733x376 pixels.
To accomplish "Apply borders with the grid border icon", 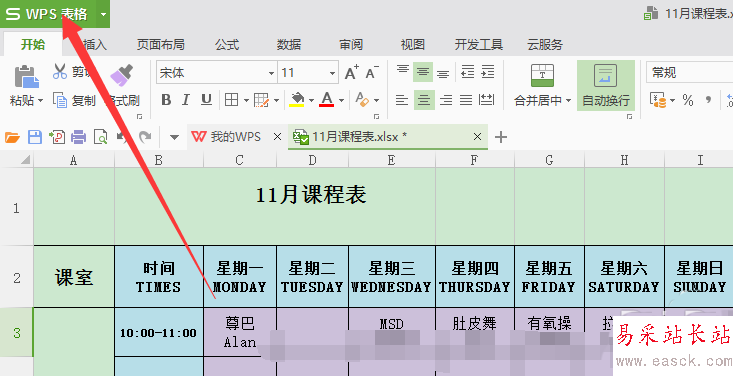I will (231, 100).
